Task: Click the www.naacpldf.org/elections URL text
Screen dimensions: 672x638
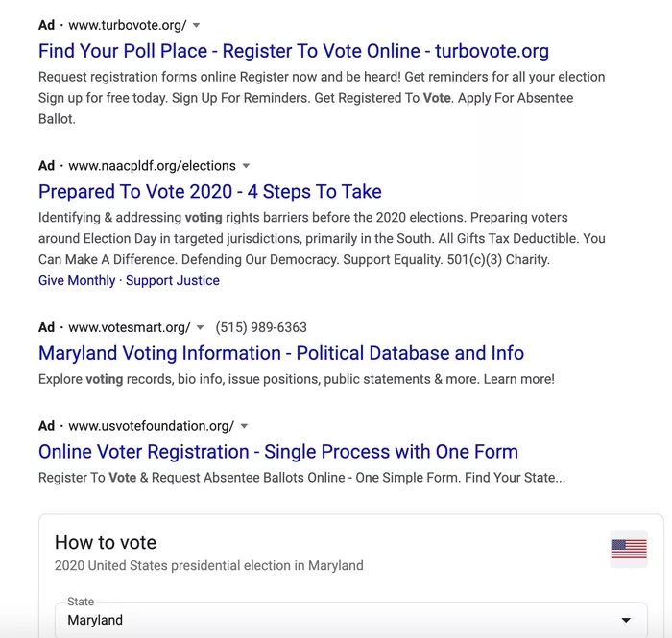Action: (152, 166)
